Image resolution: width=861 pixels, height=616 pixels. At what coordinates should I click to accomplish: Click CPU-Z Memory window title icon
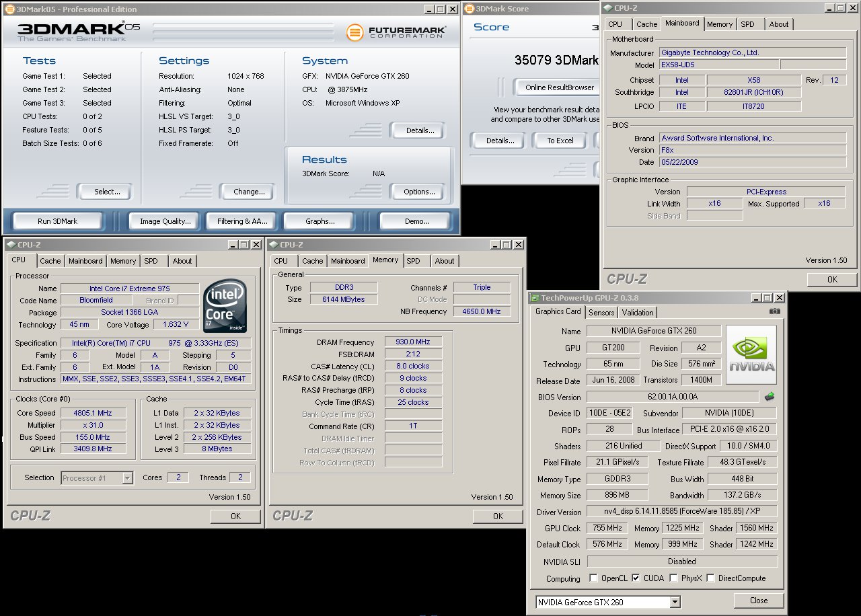(x=273, y=245)
